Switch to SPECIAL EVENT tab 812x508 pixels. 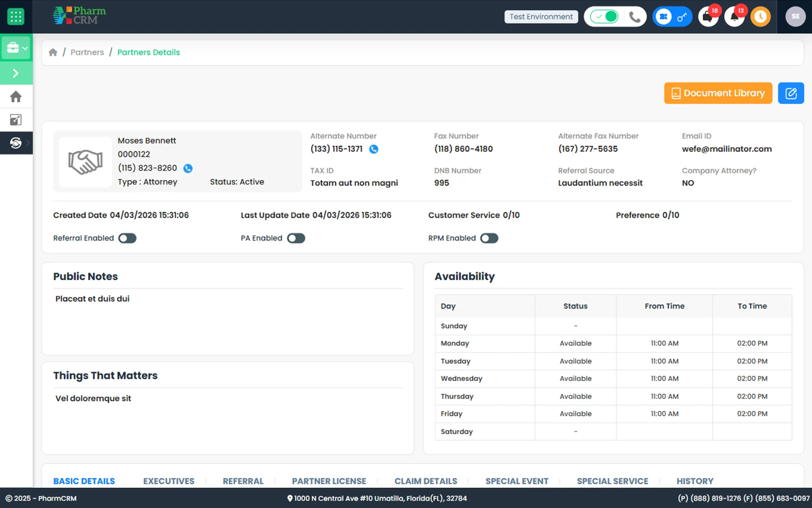pos(517,481)
